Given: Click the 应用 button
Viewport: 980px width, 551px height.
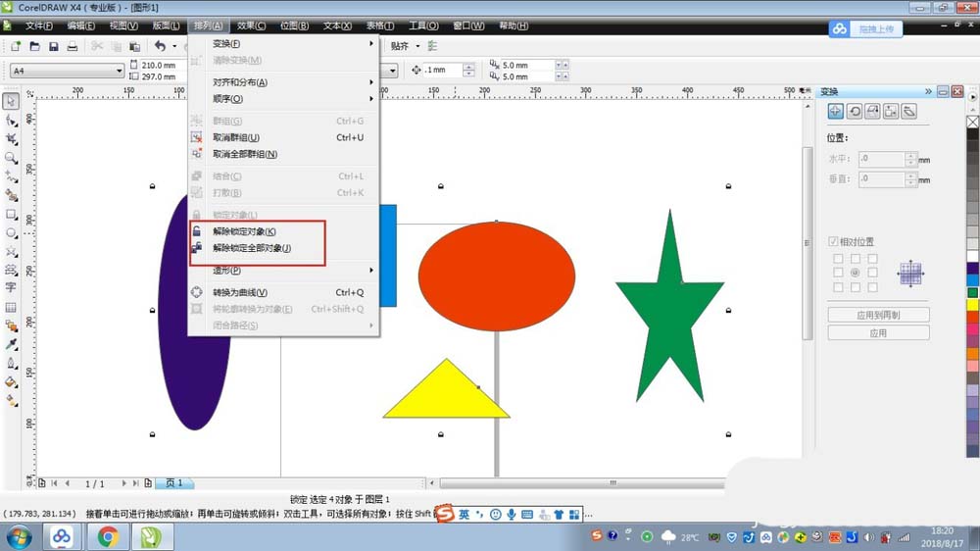Looking at the screenshot, I should (x=878, y=333).
